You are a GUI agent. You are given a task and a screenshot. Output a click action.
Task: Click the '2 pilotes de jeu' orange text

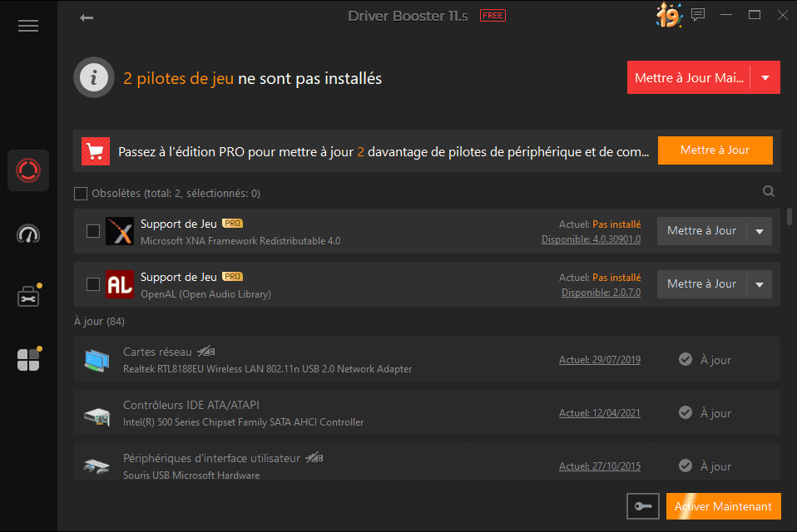click(x=178, y=78)
